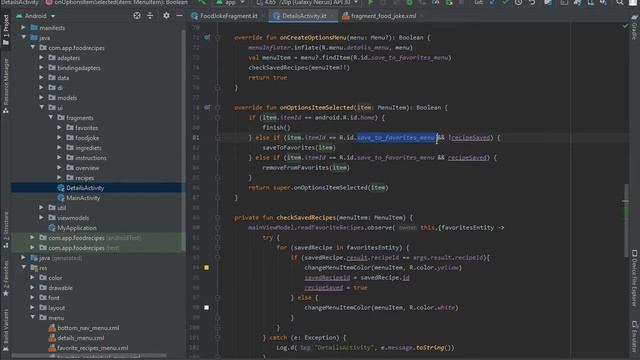
Task: Collapse all nodes in the Project panel
Action: point(150,16)
